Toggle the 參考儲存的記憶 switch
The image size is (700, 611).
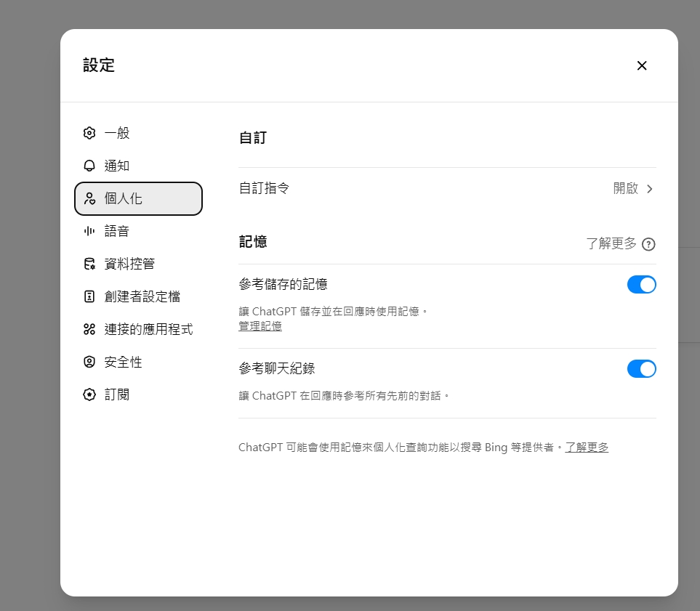[x=642, y=284]
